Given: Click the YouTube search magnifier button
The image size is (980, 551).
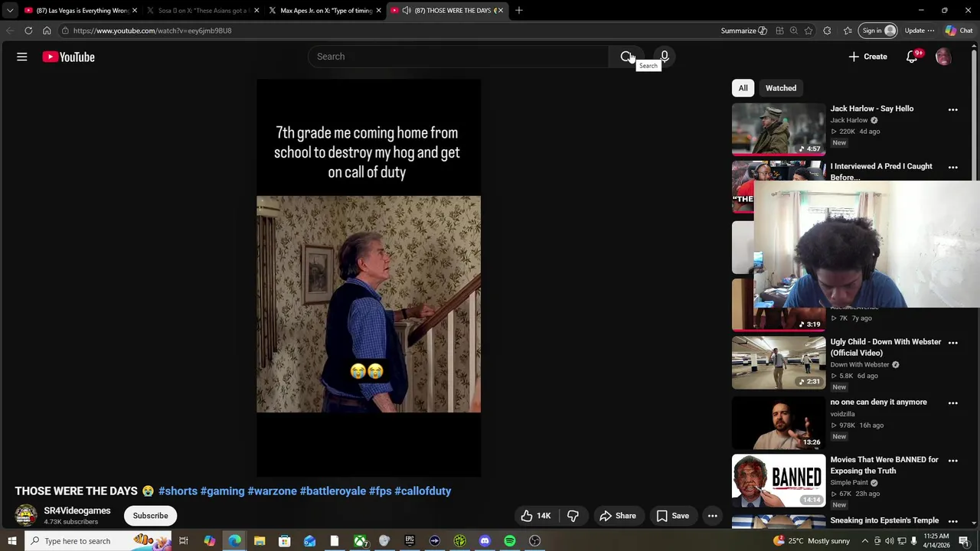Looking at the screenshot, I should pos(626,57).
